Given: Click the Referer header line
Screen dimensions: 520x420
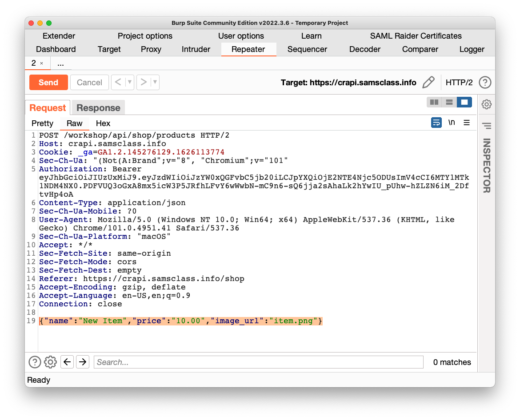Looking at the screenshot, I should pyautogui.click(x=142, y=278).
